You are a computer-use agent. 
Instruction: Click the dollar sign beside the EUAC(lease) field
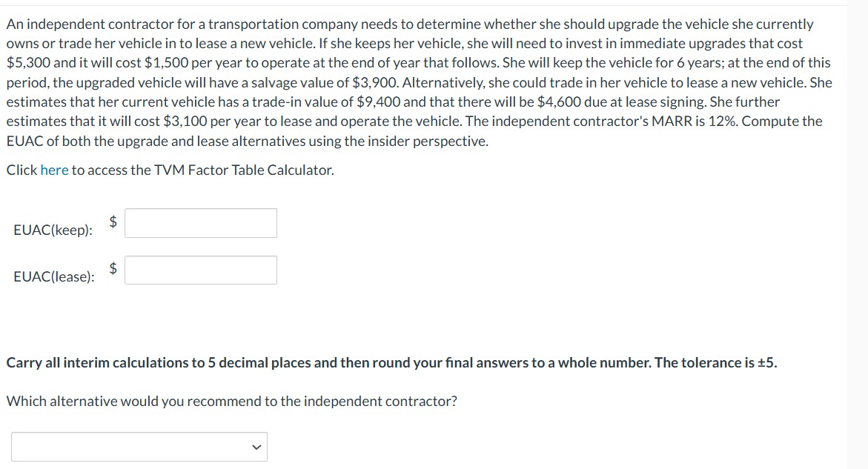click(x=113, y=269)
